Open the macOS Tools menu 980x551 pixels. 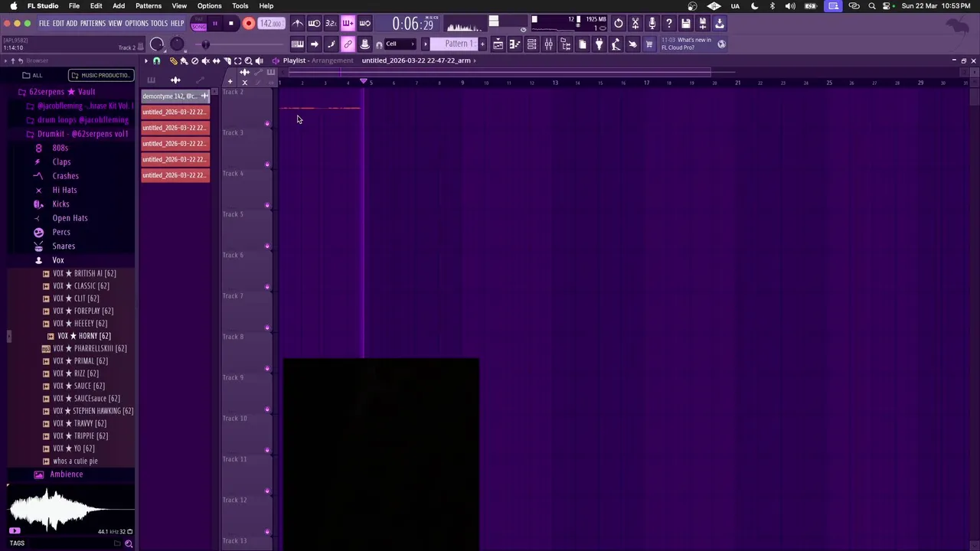[240, 6]
